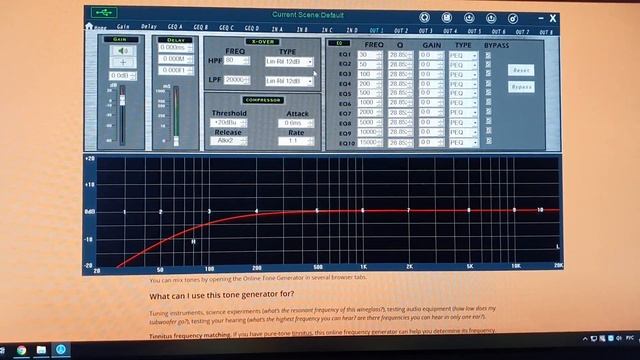Click the EQ point 10 marker on graph

coord(540,210)
